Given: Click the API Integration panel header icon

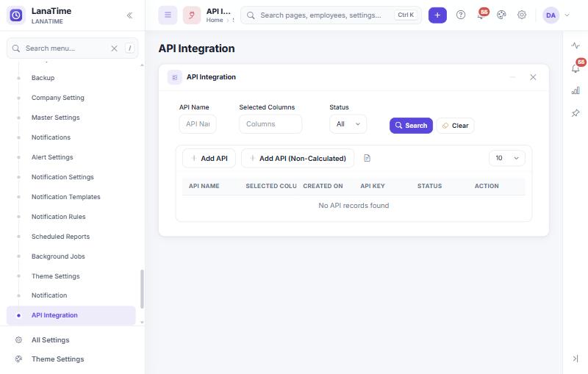Looking at the screenshot, I should coord(174,77).
